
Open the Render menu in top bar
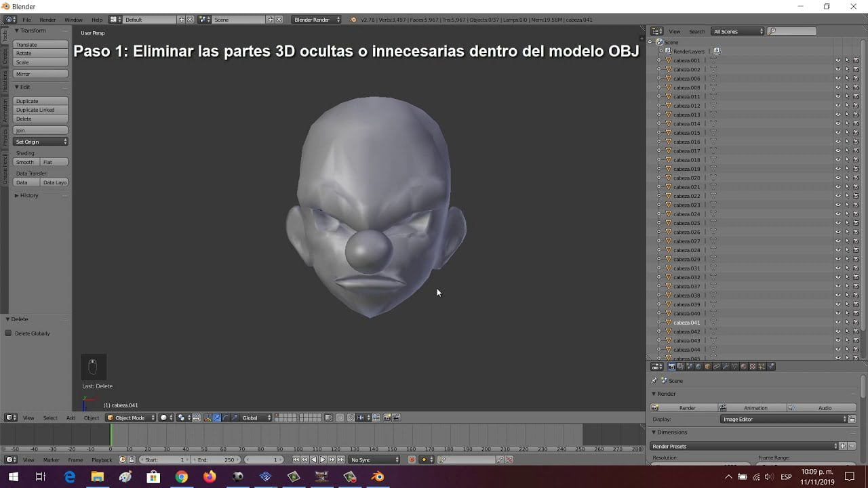click(47, 20)
